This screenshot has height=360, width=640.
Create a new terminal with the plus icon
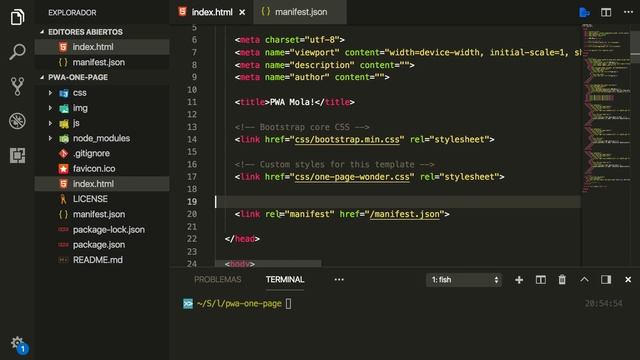pos(519,280)
